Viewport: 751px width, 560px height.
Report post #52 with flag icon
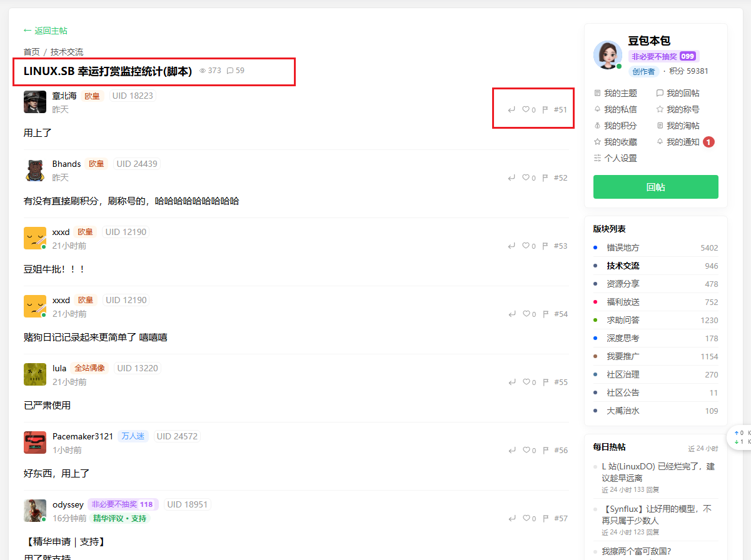click(545, 178)
